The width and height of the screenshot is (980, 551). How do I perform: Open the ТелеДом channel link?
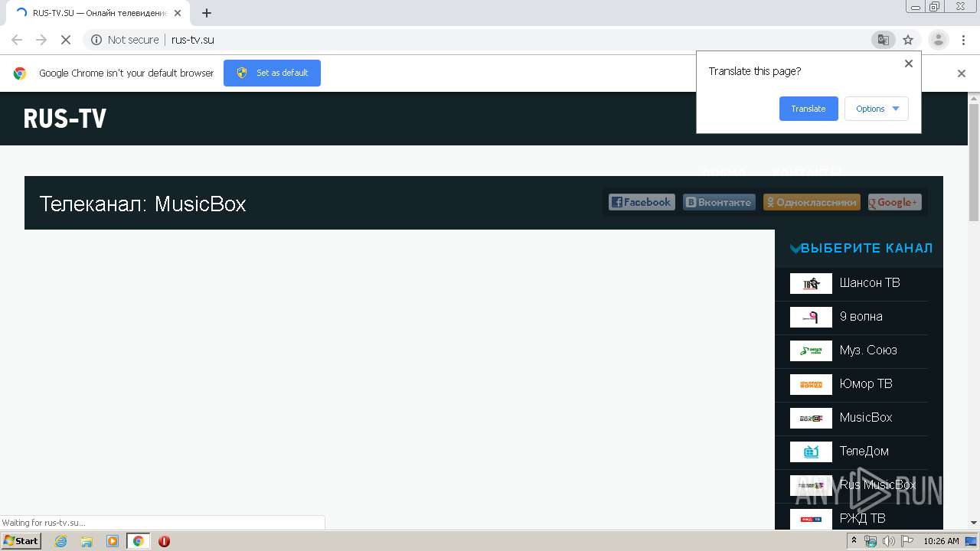click(x=864, y=451)
